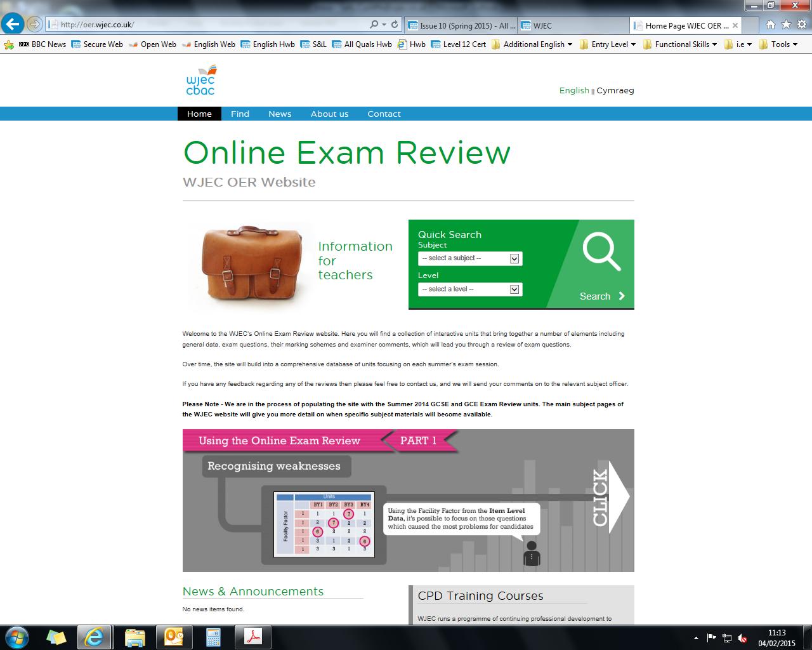The height and width of the screenshot is (650, 812).
Task: Click the Quick Search 'Search' button
Action: (x=602, y=296)
